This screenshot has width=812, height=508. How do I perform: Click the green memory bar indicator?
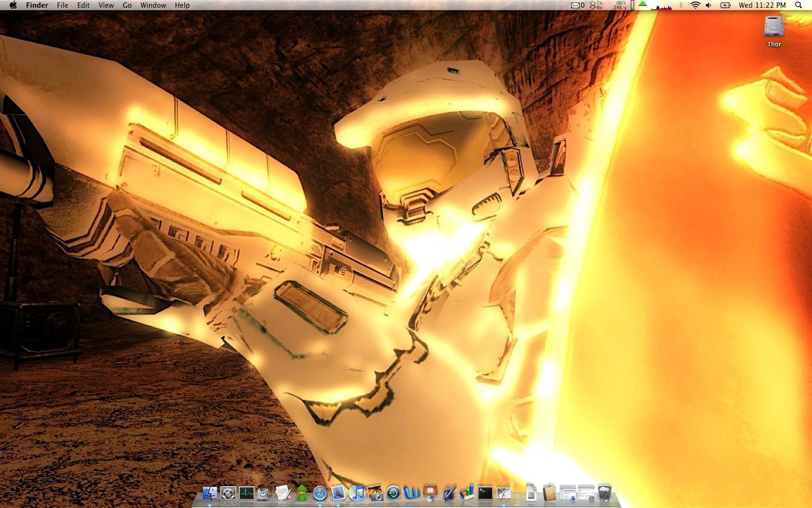pyautogui.click(x=632, y=5)
